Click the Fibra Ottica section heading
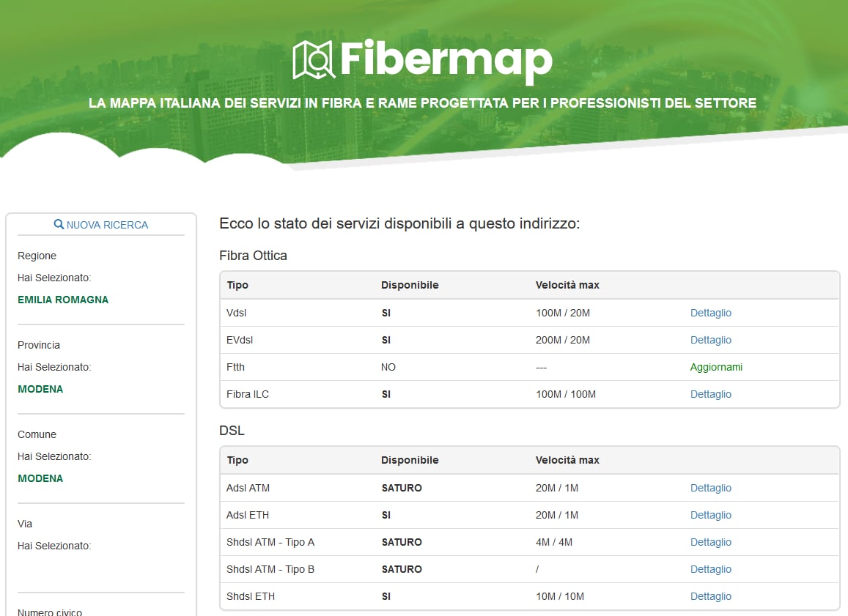 253,256
